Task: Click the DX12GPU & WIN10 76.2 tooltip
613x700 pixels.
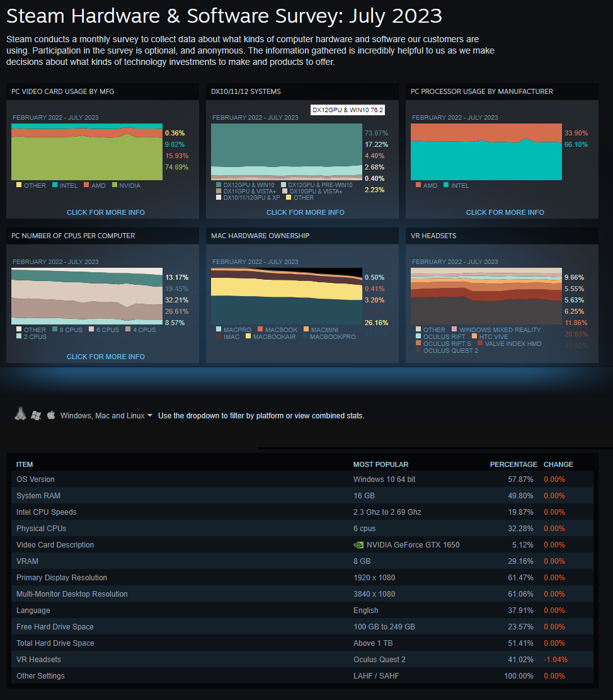Action: pyautogui.click(x=347, y=110)
